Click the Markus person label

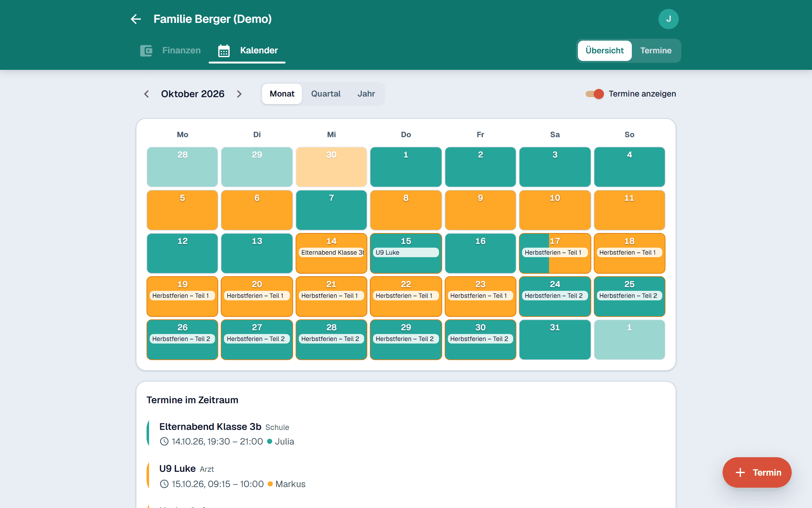(x=290, y=484)
